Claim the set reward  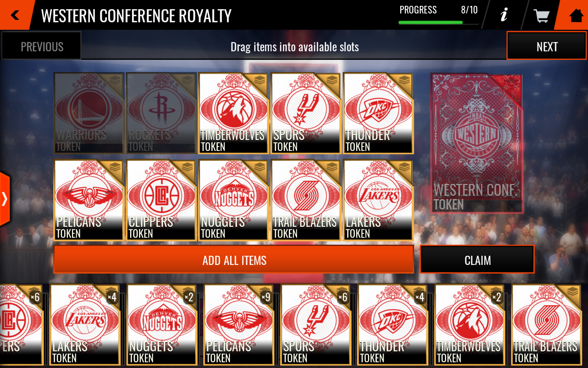coord(477,259)
